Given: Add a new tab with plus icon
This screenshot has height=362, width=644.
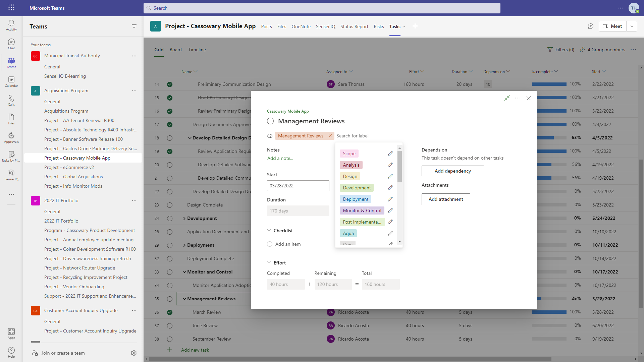Looking at the screenshot, I should pos(415,26).
